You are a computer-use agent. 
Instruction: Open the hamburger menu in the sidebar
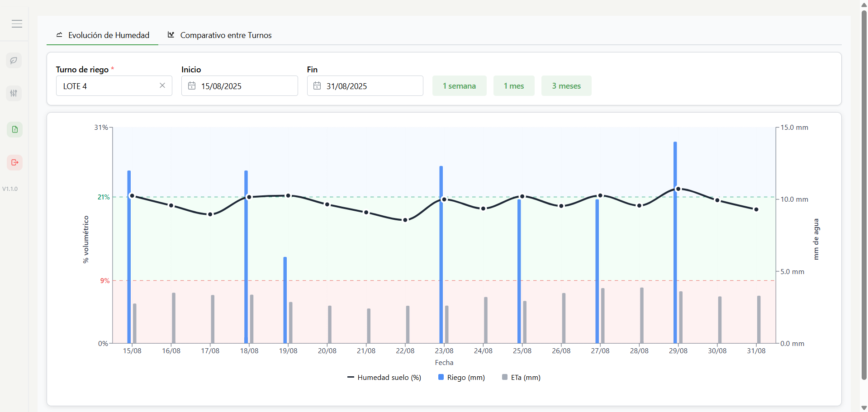coord(17,24)
